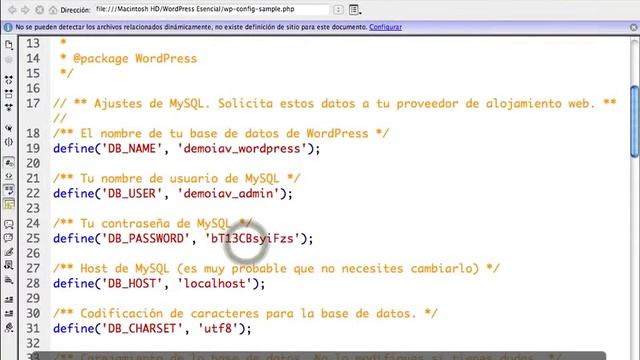
Task: Toggle Highlight Invalid Code
Action: (x=9, y=176)
